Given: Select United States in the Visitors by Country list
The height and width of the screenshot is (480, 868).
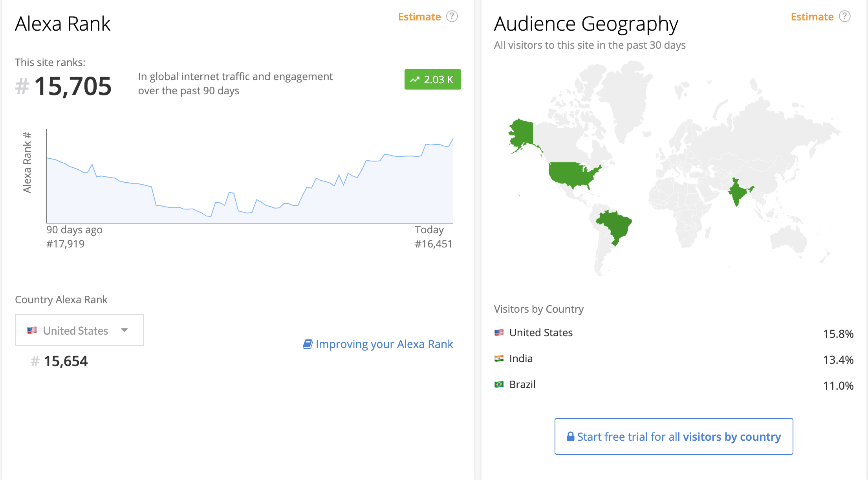Looking at the screenshot, I should [541, 333].
